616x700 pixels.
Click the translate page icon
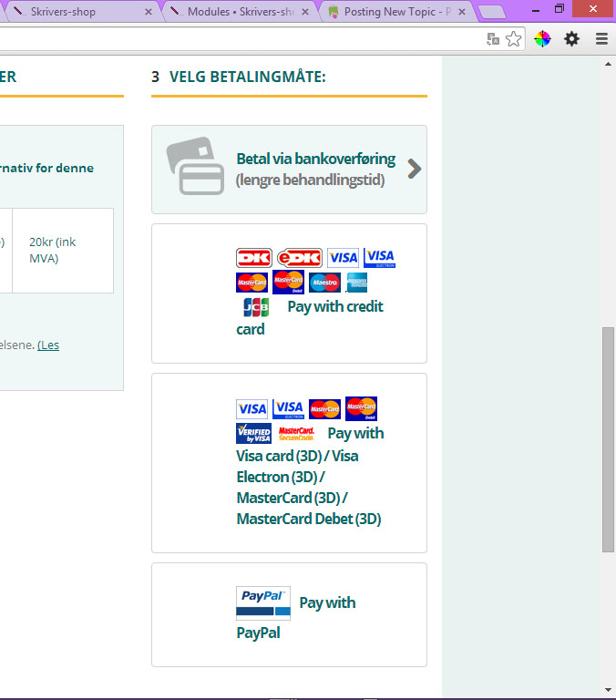493,39
